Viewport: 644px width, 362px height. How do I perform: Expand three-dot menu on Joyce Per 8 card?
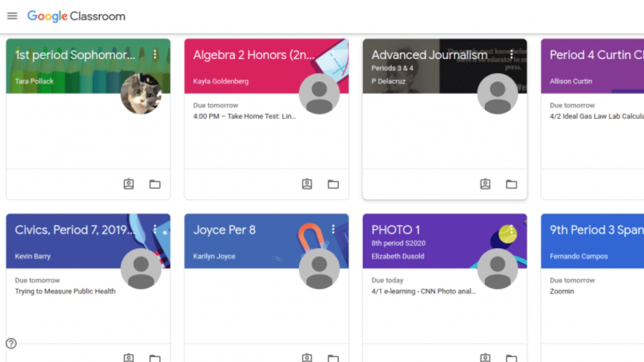point(333,229)
